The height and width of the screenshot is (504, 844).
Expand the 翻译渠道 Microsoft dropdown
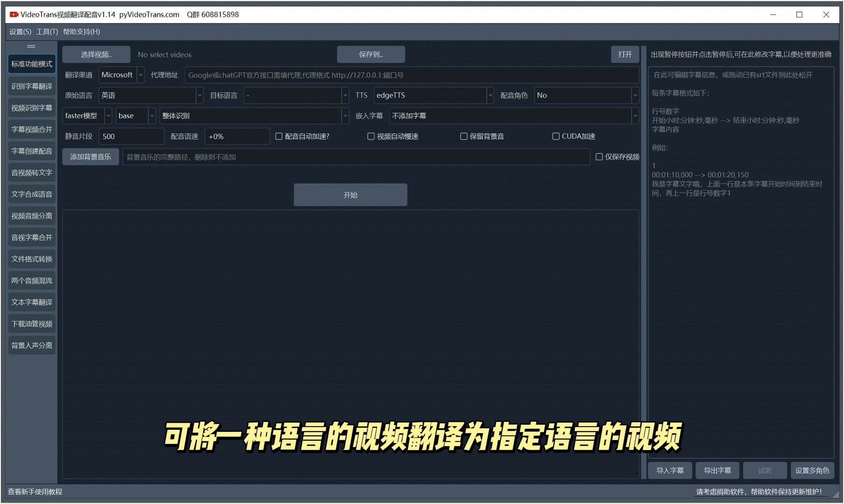coord(121,75)
